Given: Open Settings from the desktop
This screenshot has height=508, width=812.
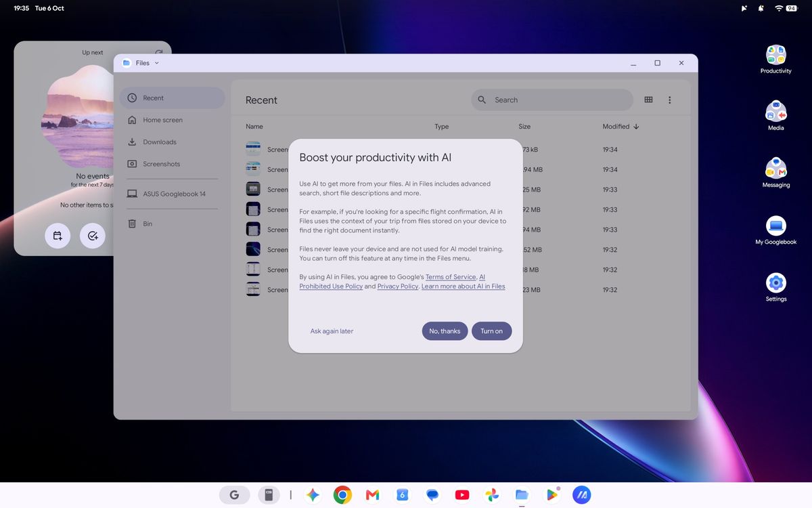Looking at the screenshot, I should point(775,287).
